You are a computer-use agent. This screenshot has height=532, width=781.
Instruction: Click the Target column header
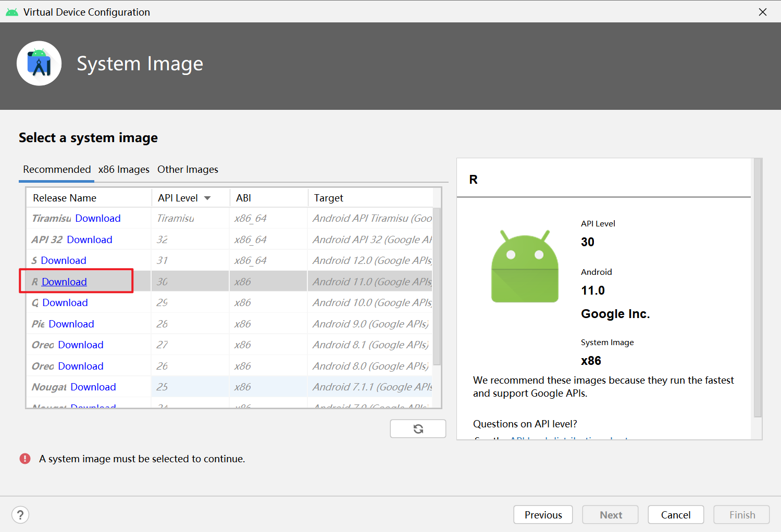370,198
